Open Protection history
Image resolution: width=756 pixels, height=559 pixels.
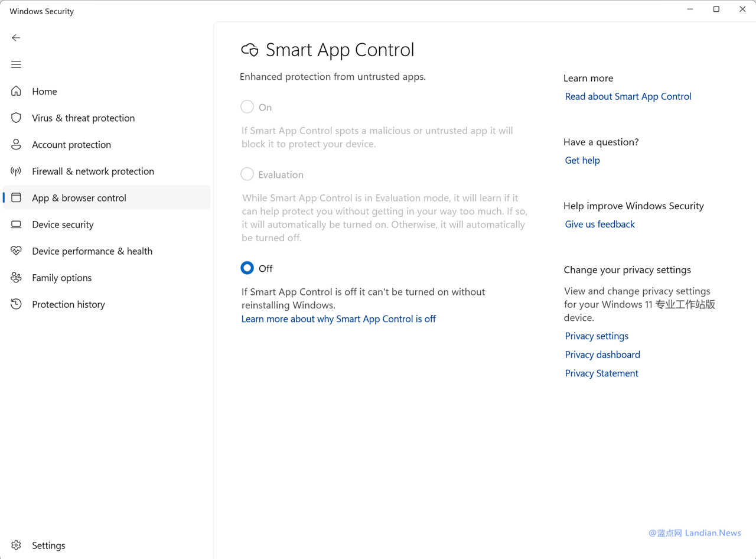point(106,304)
